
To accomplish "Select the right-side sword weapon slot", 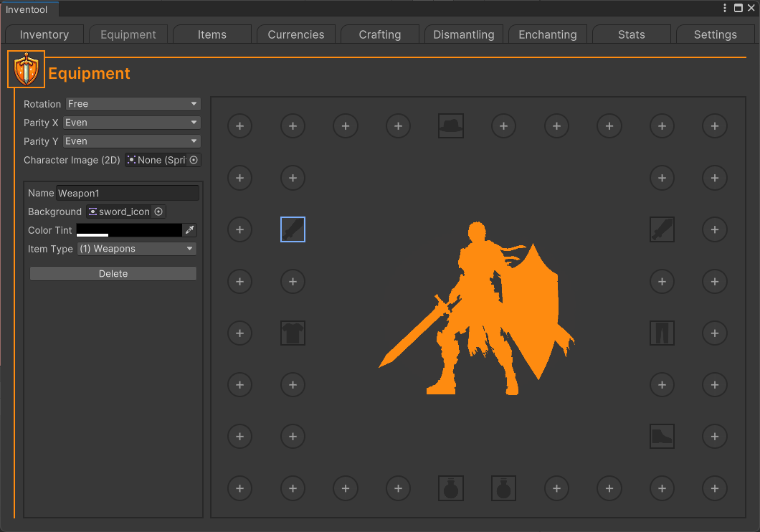I will click(x=662, y=229).
